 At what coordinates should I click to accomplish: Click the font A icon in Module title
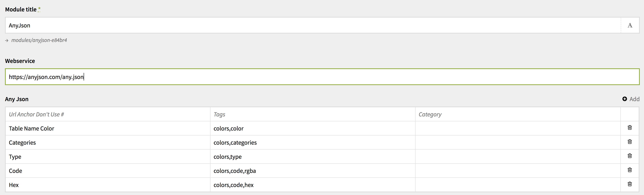point(630,25)
